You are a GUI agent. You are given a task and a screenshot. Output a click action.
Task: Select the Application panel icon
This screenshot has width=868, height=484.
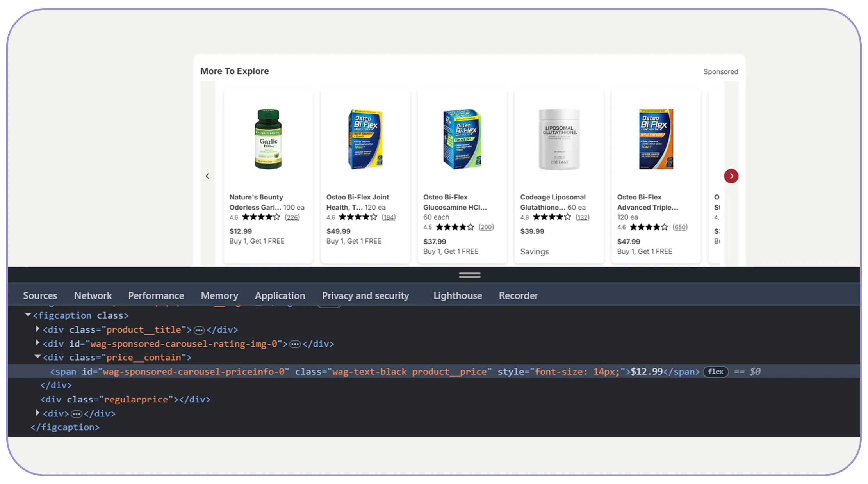pos(280,295)
